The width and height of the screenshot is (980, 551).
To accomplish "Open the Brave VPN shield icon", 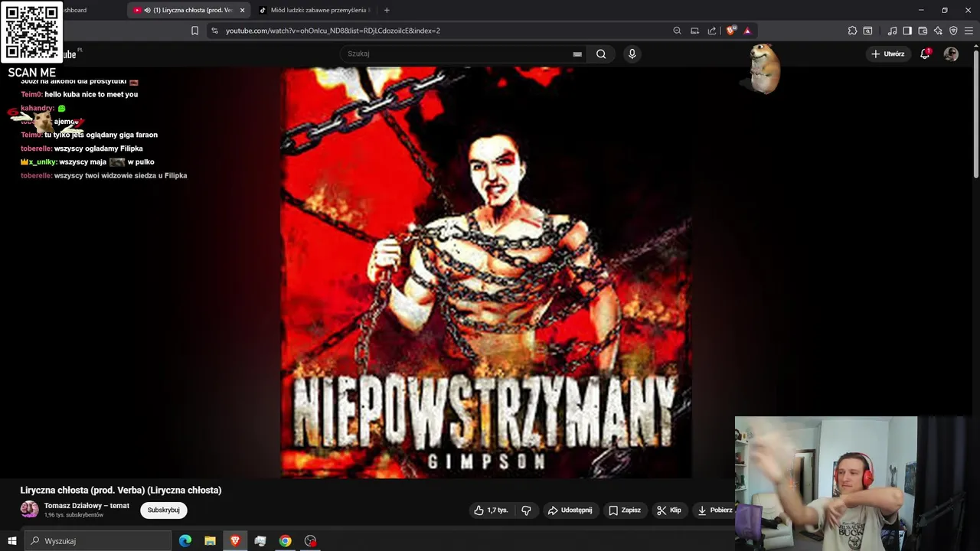I will pos(953,31).
